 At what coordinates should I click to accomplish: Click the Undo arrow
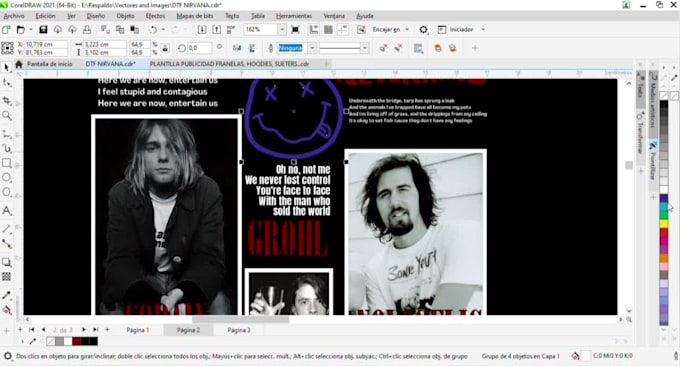pos(153,29)
